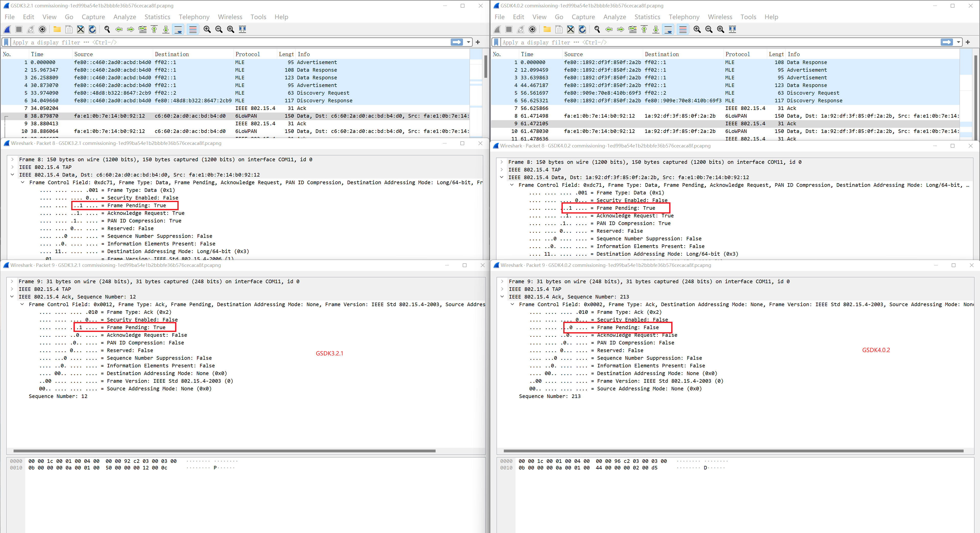Start a new capture with the shark fin icon

(x=7, y=29)
